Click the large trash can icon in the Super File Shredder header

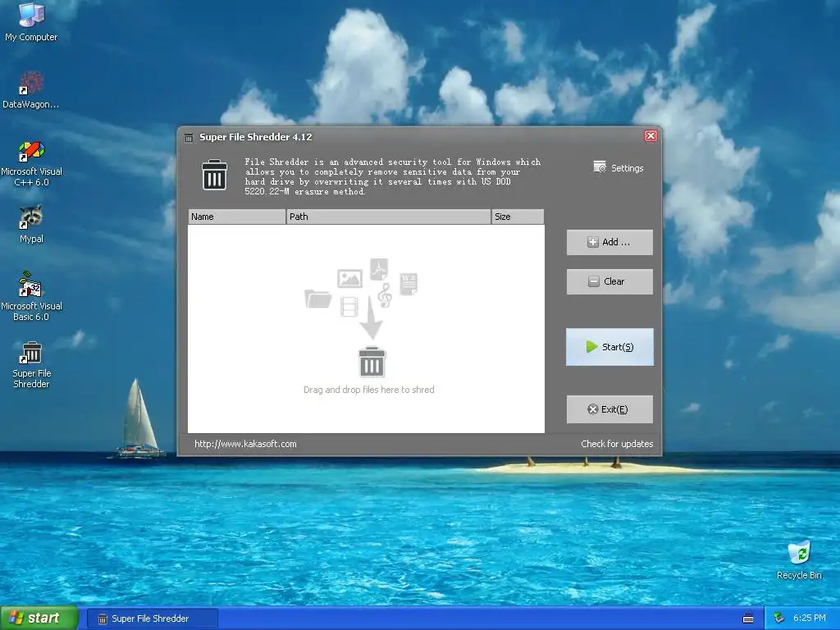[214, 175]
